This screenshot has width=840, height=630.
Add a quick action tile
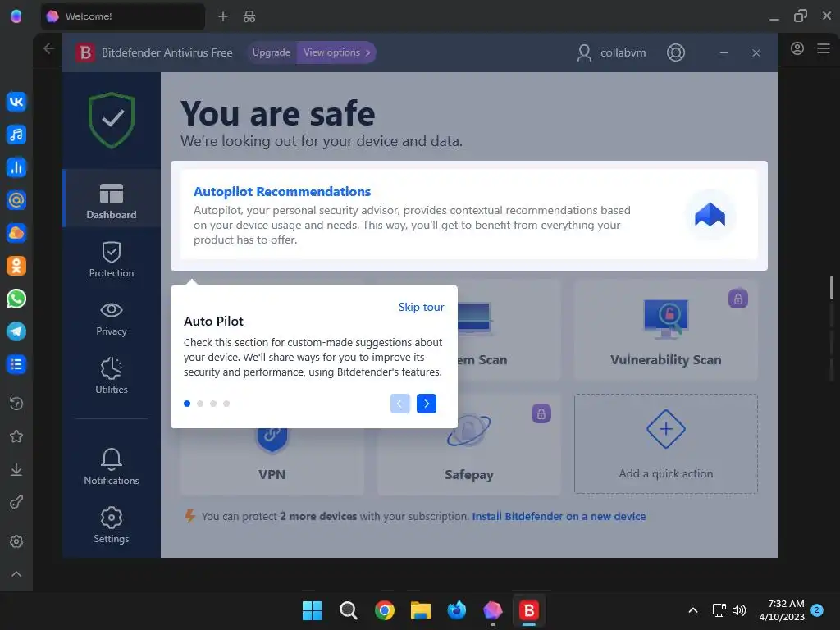(x=666, y=444)
